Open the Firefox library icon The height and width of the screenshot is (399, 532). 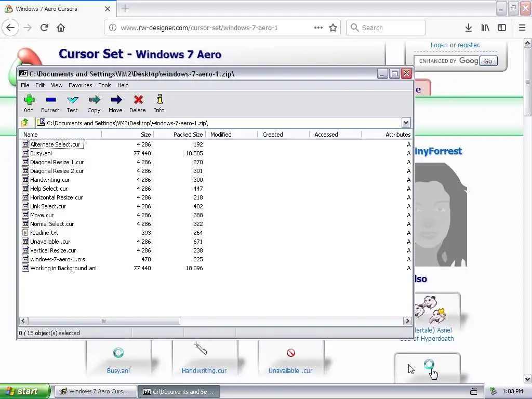click(x=485, y=28)
